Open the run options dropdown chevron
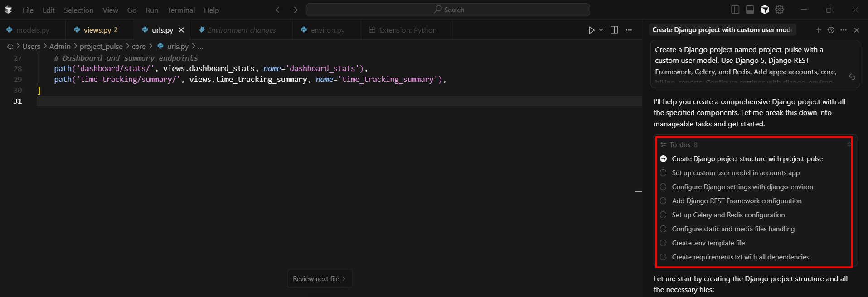Screen dimensions: 868x297 [x=601, y=30]
